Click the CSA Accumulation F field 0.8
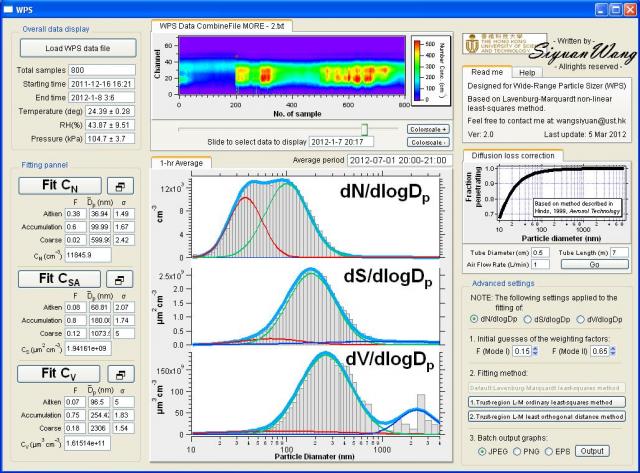The height and width of the screenshot is (473, 640). click(x=76, y=320)
